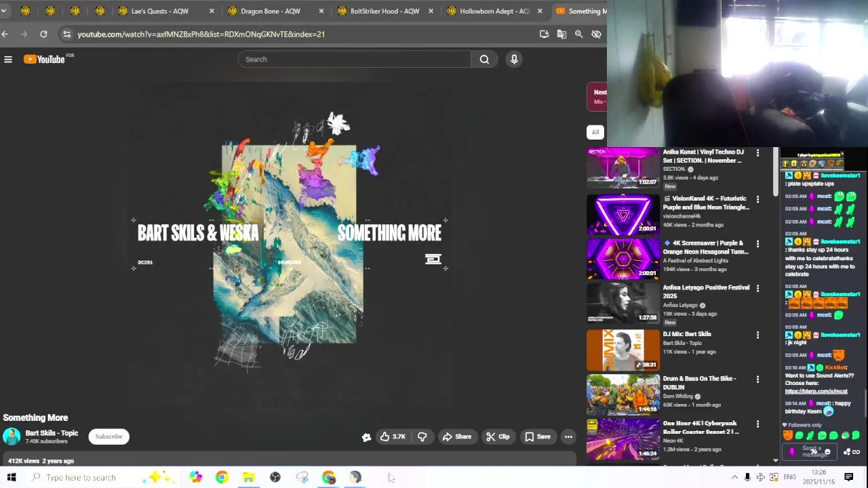Click the Bart Skils - Topic channel name
The height and width of the screenshot is (488, 868).
click(52, 434)
